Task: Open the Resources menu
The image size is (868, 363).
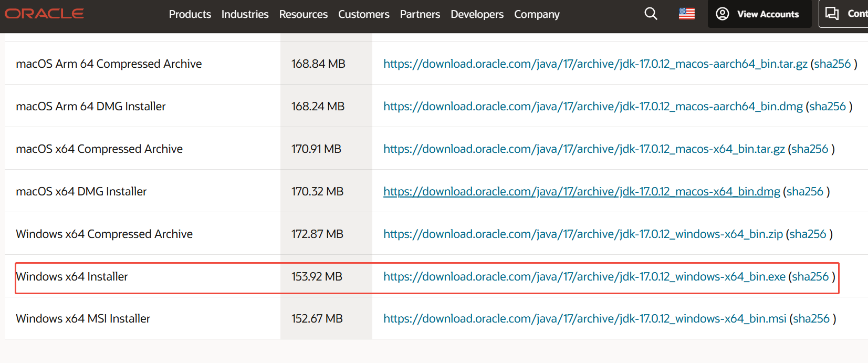Action: click(x=304, y=14)
